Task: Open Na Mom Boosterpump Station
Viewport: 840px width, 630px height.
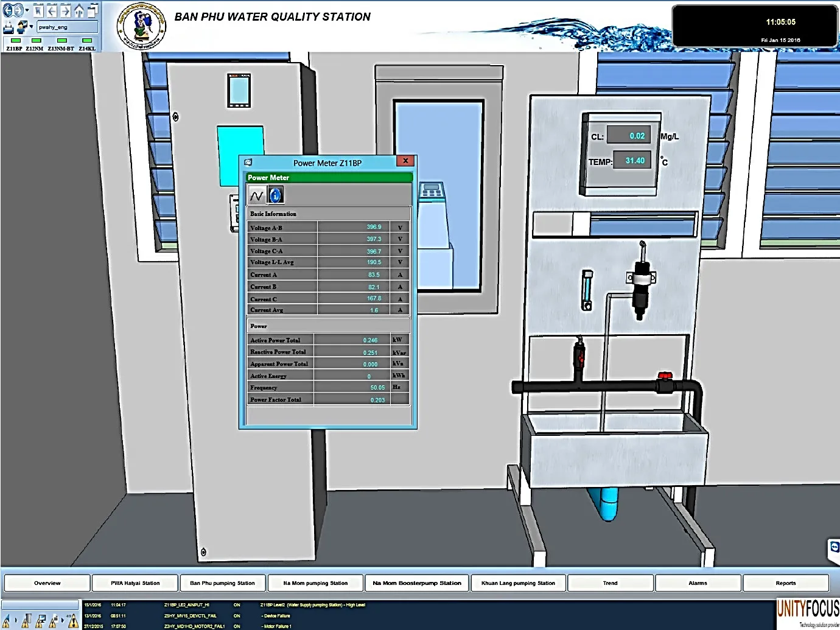Action: coord(417,583)
